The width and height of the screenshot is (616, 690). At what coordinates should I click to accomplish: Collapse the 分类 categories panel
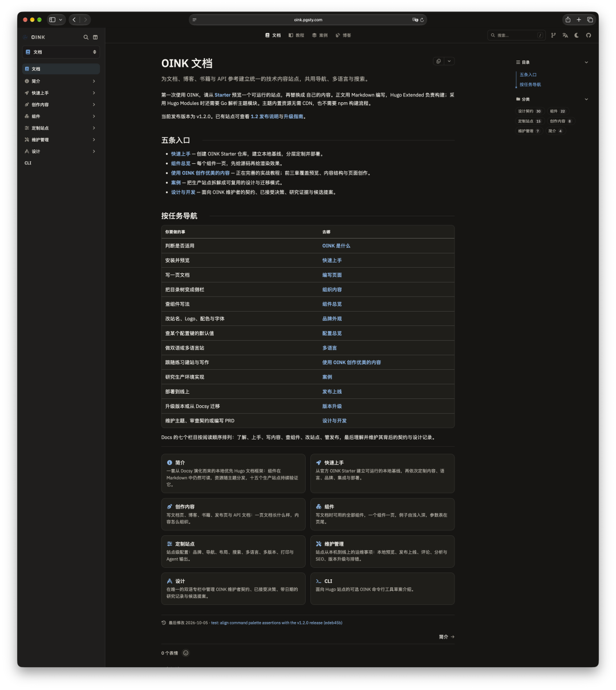586,99
